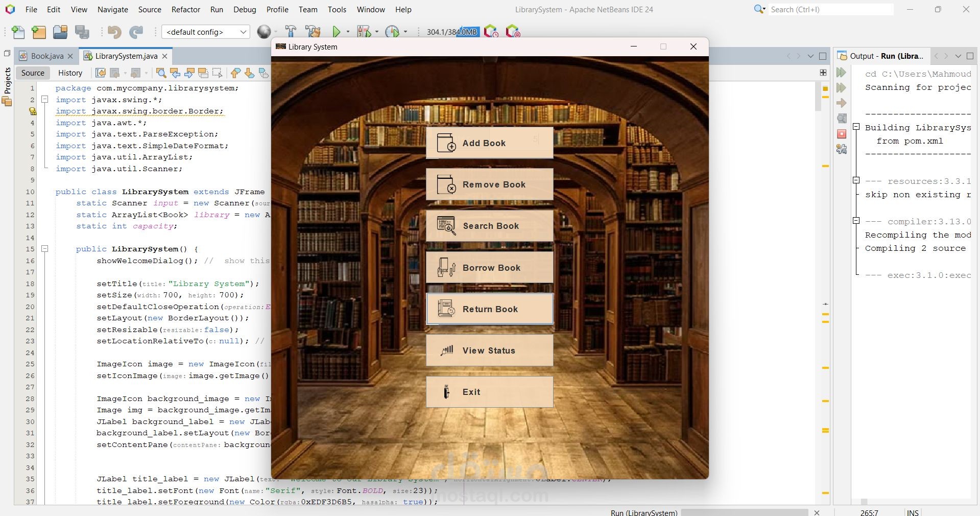
Task: Click the Open Project icon
Action: pos(60,32)
